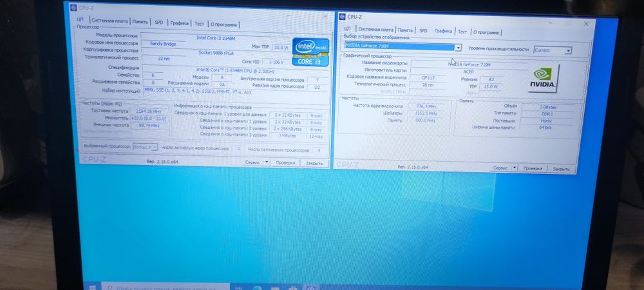Screen dimensions: 644x290
Task: Click the GPU core clock 776.3 MHz value
Action: (426, 106)
